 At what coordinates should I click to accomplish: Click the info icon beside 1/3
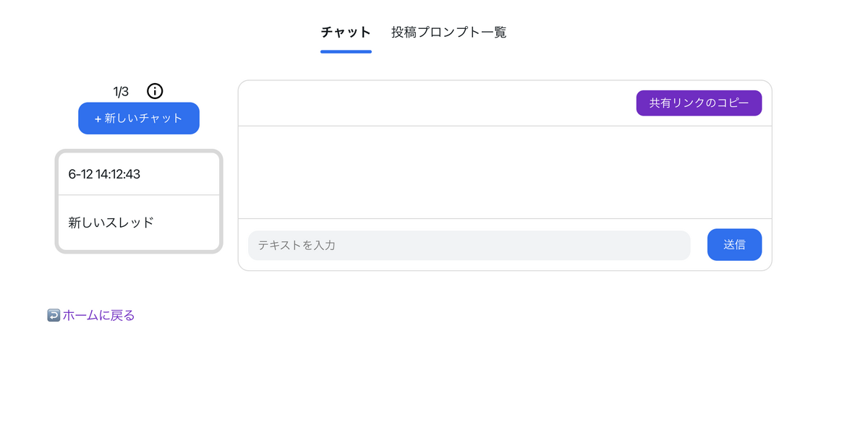tap(155, 91)
